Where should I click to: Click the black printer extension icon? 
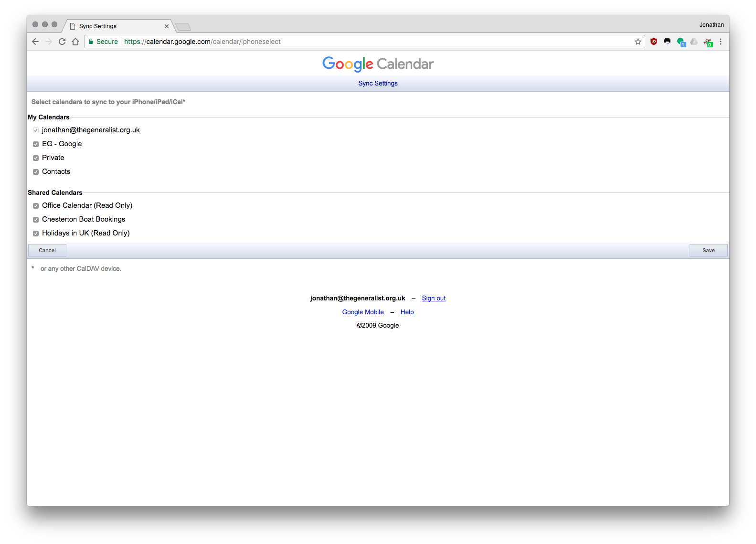667,42
